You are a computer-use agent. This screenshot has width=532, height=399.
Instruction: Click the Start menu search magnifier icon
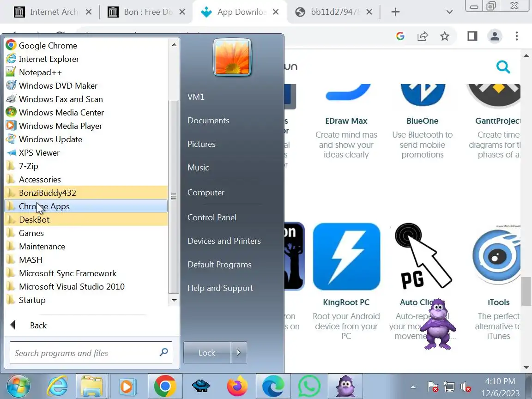coord(163,352)
